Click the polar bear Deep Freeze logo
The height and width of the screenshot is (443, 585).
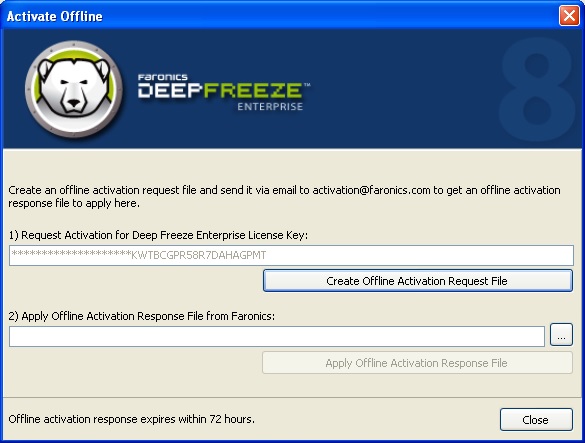pyautogui.click(x=74, y=90)
